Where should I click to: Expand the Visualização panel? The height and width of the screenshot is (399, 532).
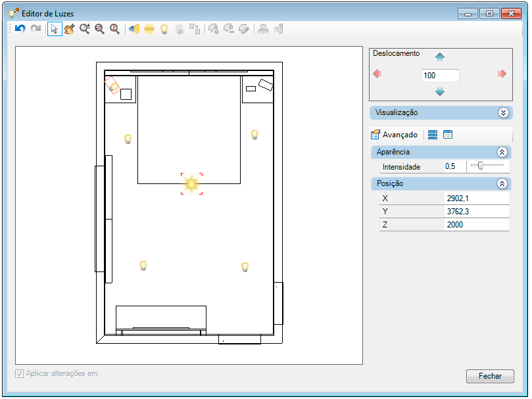coord(504,112)
